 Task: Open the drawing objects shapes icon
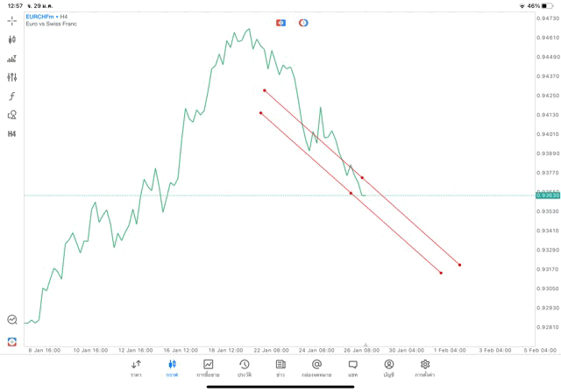coord(11,115)
